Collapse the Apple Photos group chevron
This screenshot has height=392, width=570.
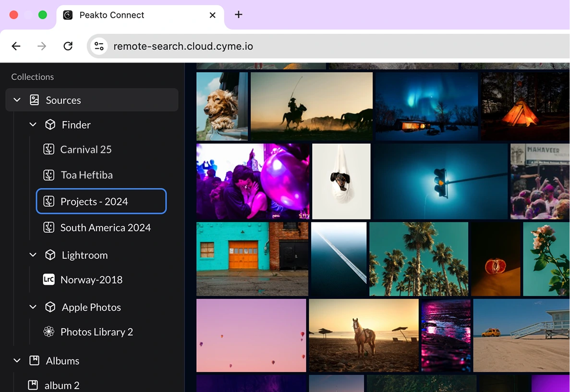click(x=33, y=307)
